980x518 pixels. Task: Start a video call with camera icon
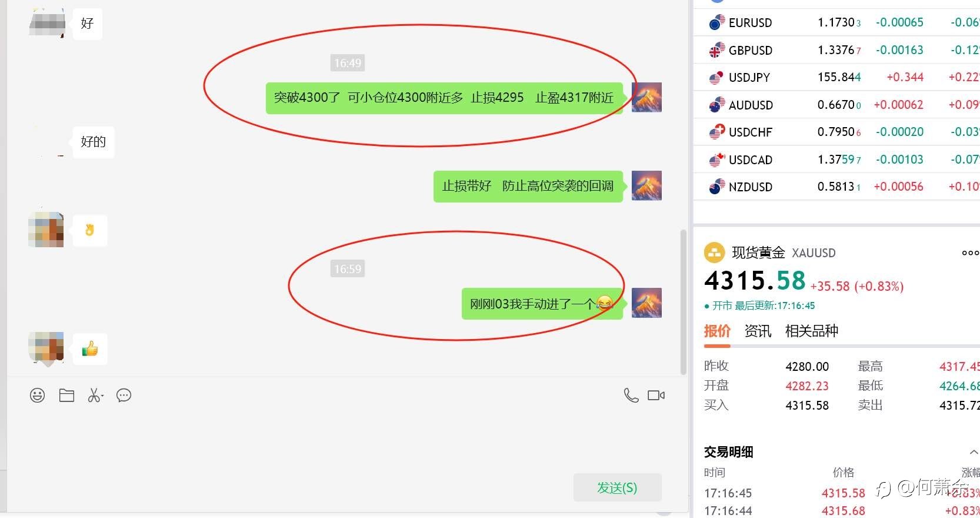coord(656,396)
